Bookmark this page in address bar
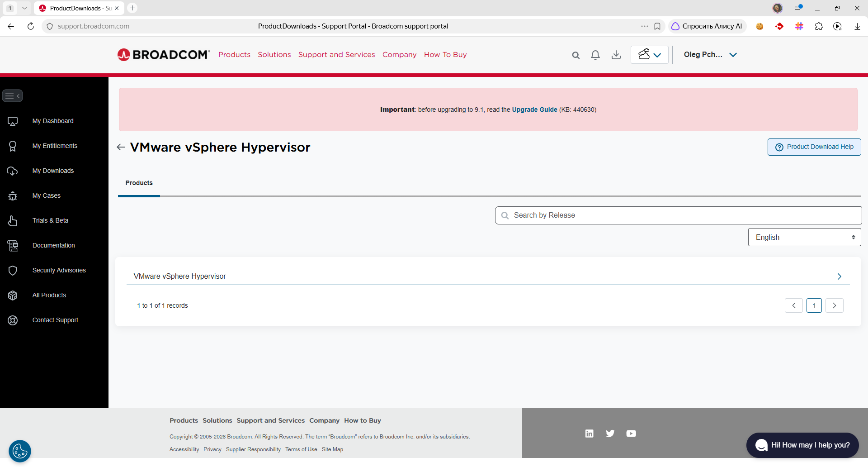The width and height of the screenshot is (868, 467). point(657,26)
